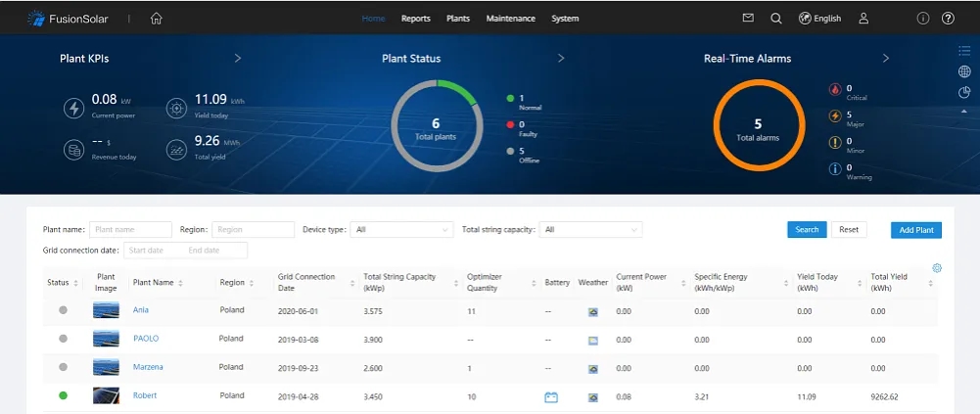Image resolution: width=980 pixels, height=414 pixels.
Task: Expand the Real-Time Alarms arrow
Action: [x=886, y=59]
